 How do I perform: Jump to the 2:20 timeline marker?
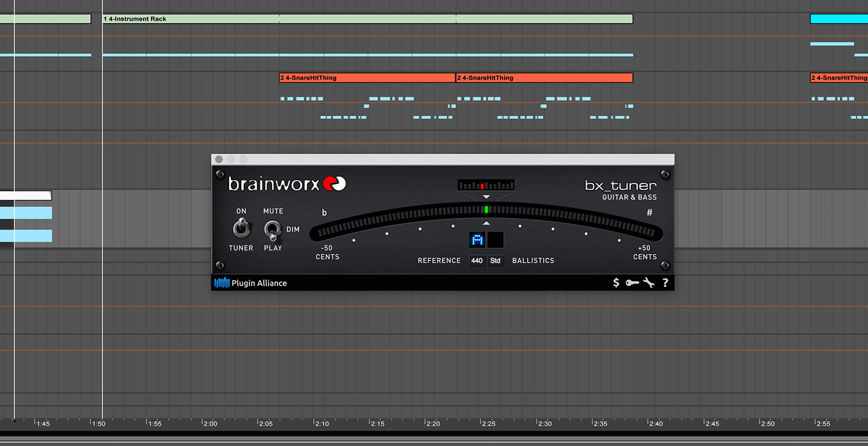tap(433, 424)
